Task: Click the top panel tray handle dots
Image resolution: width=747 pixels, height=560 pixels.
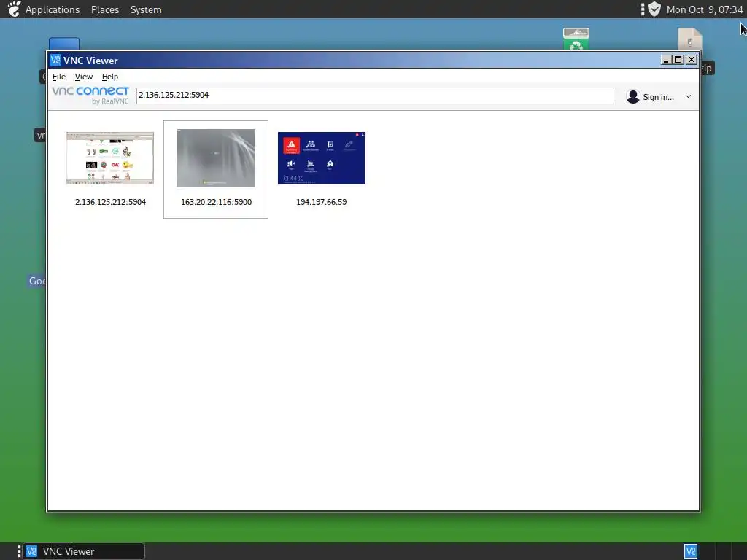Action: click(643, 9)
